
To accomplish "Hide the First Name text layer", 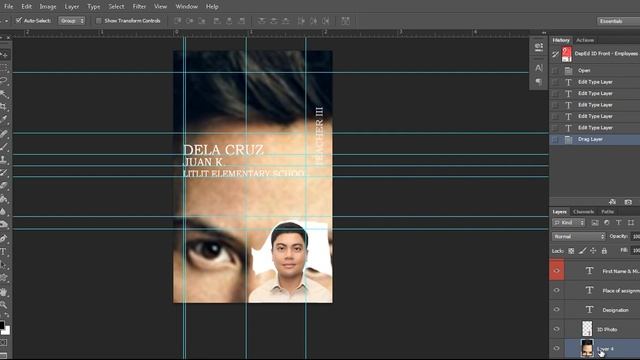I will [557, 271].
